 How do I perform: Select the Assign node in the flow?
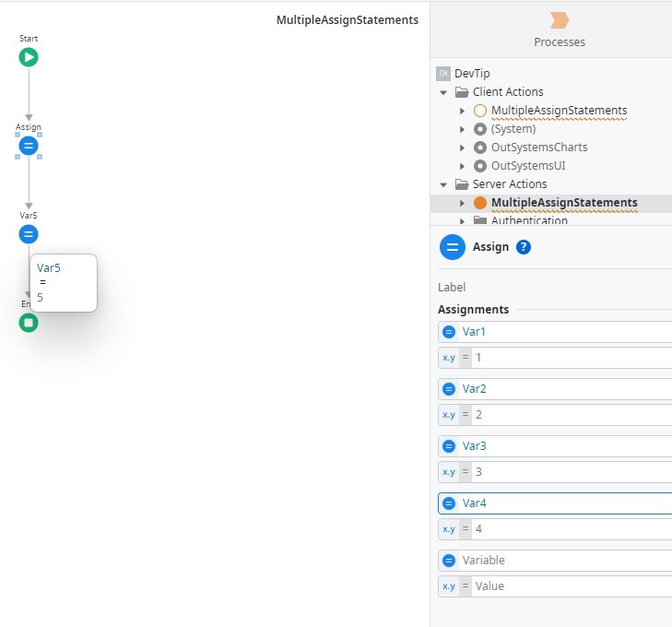click(29, 146)
